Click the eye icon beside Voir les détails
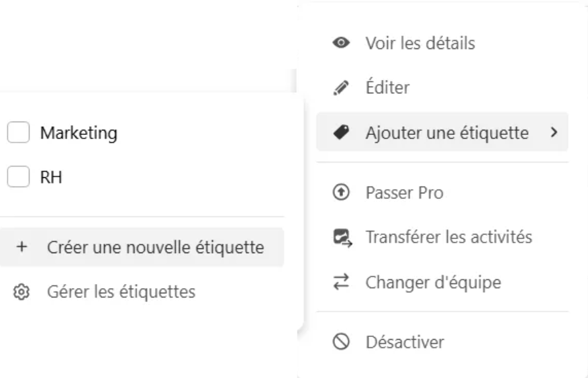 pyautogui.click(x=341, y=44)
